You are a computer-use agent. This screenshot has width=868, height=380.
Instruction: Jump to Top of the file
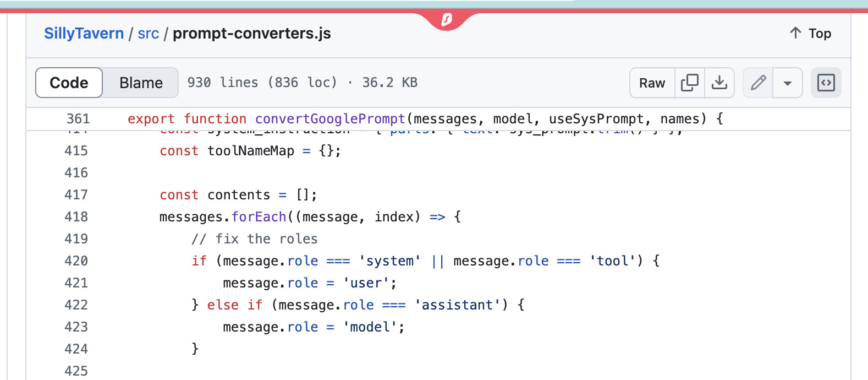point(820,34)
